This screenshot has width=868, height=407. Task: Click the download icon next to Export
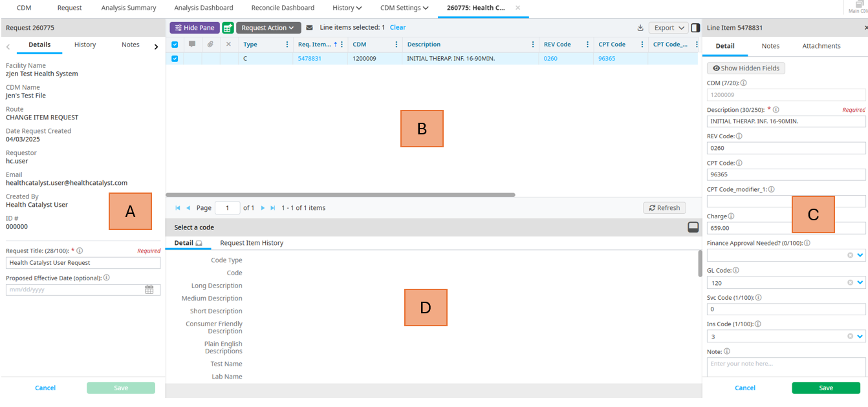(x=640, y=28)
